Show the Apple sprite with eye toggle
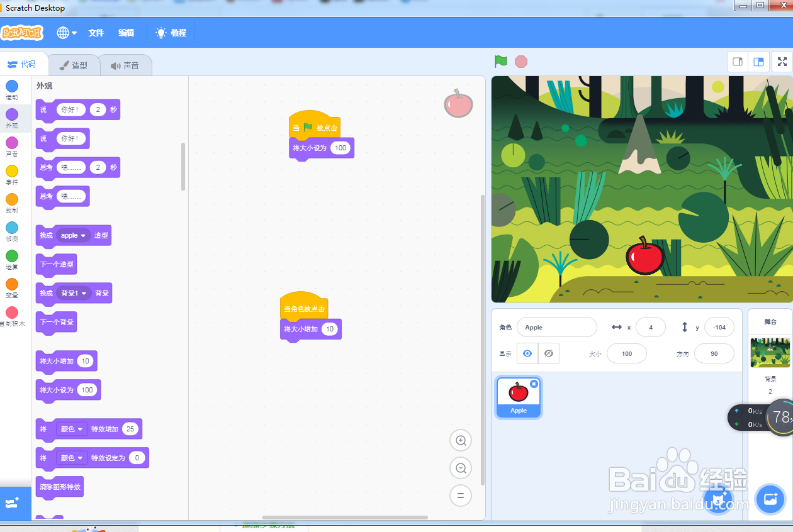 click(x=527, y=353)
